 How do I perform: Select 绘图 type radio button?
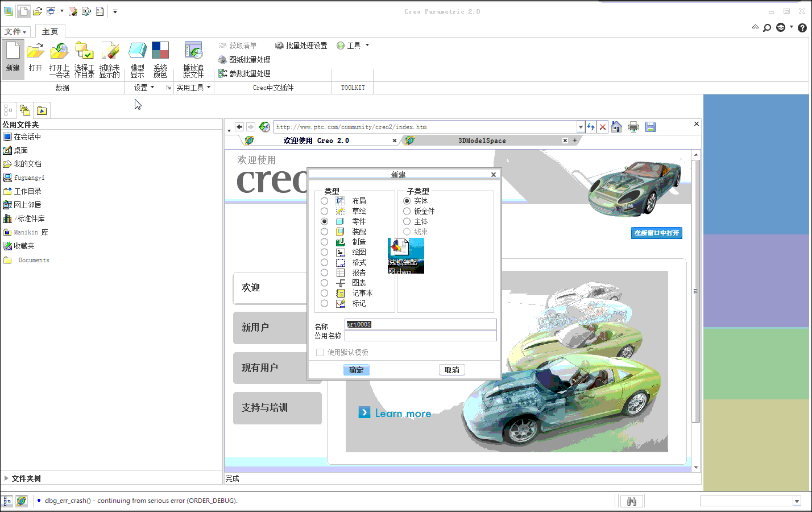(324, 252)
